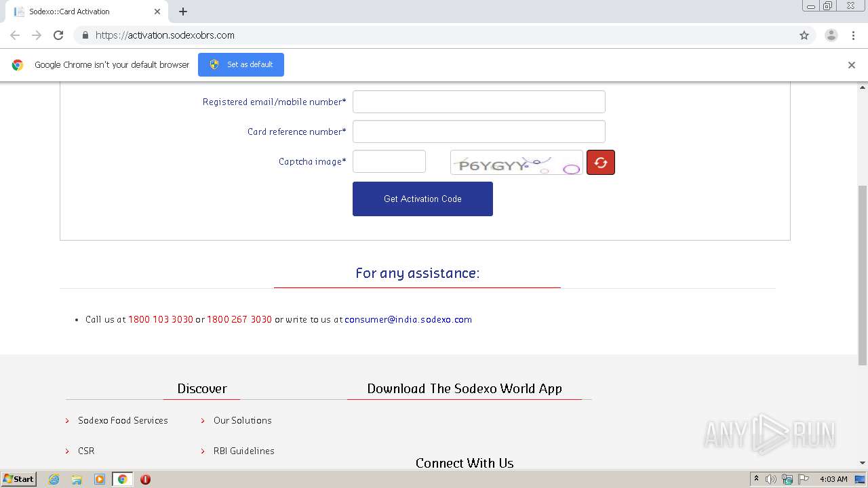View site security lock info
Viewport: 868px width, 488px height.
pos(85,35)
